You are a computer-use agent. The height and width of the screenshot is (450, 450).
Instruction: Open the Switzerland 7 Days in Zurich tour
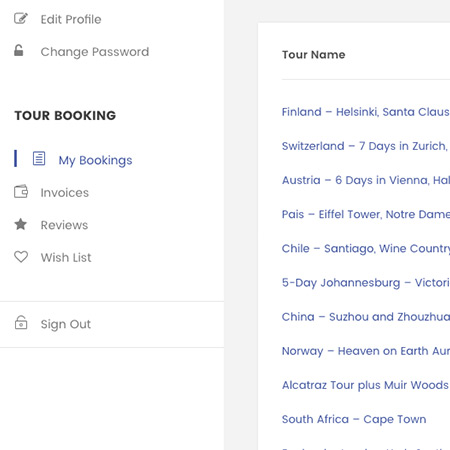366,146
